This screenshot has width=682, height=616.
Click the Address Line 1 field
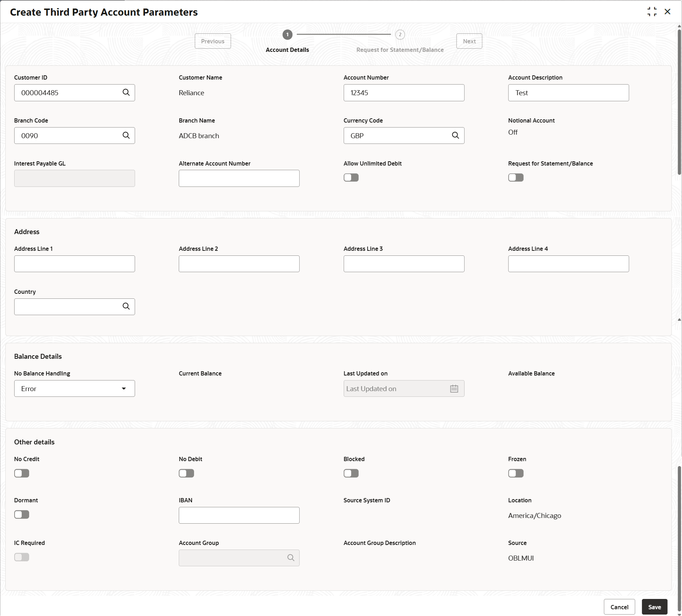(75, 264)
